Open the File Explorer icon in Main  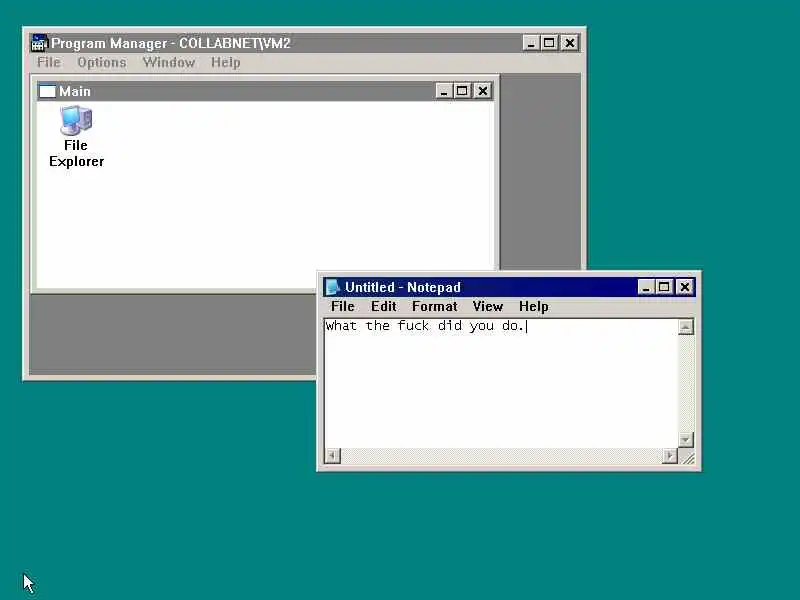pyautogui.click(x=76, y=136)
